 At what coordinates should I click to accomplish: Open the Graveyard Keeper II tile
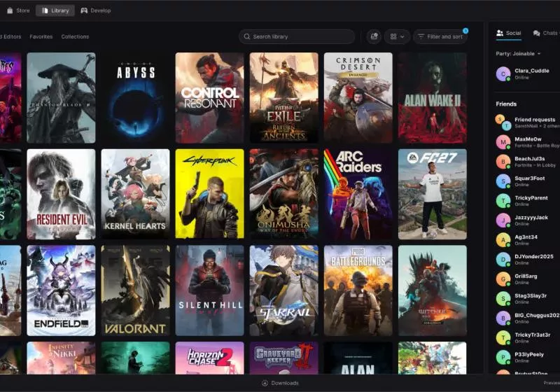(284, 358)
